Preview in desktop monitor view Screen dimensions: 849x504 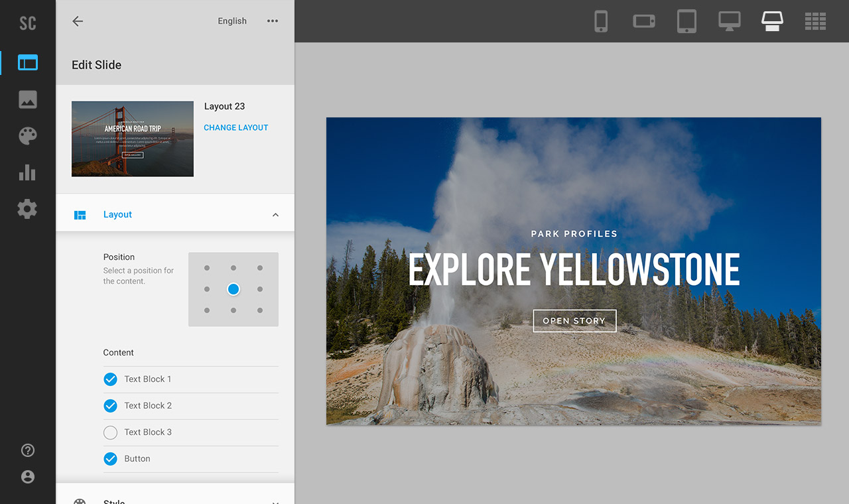tap(730, 21)
